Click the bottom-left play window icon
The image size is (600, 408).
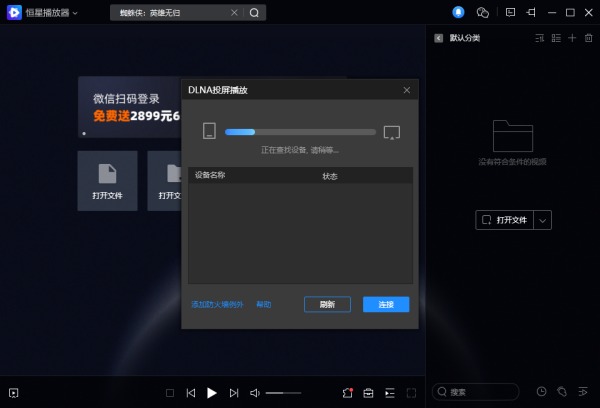pos(13,393)
